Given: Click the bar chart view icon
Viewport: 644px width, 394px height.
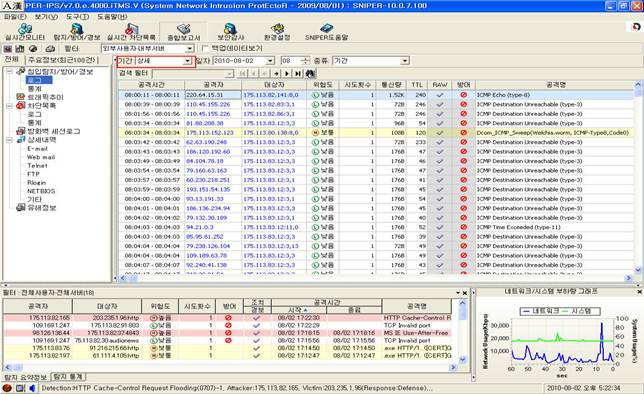Looking at the screenshot, I should pyautogui.click(x=19, y=48).
